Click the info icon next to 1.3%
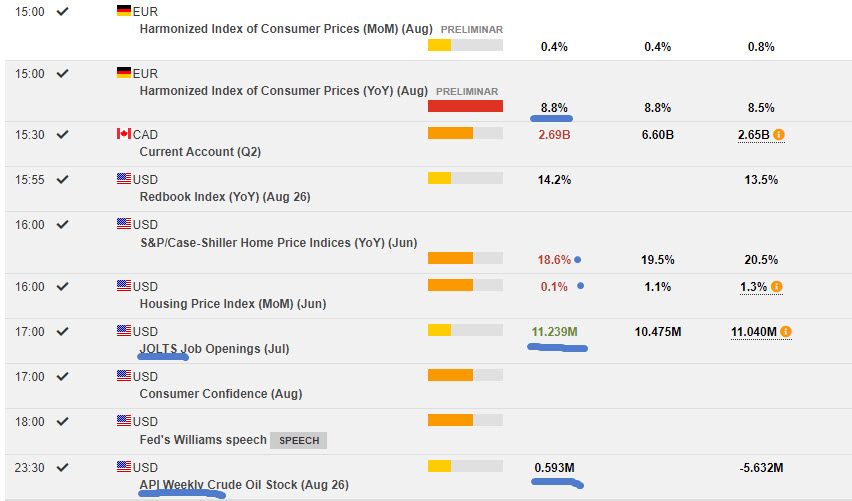852x501 pixels. tap(776, 287)
